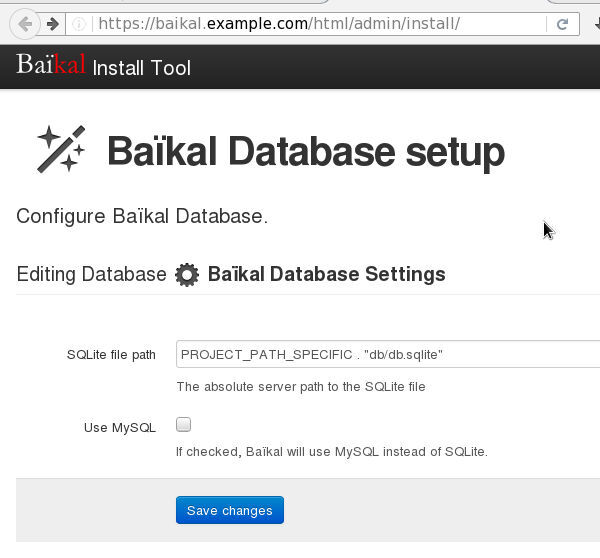
Task: Click the Install Tool header title
Action: point(141,68)
